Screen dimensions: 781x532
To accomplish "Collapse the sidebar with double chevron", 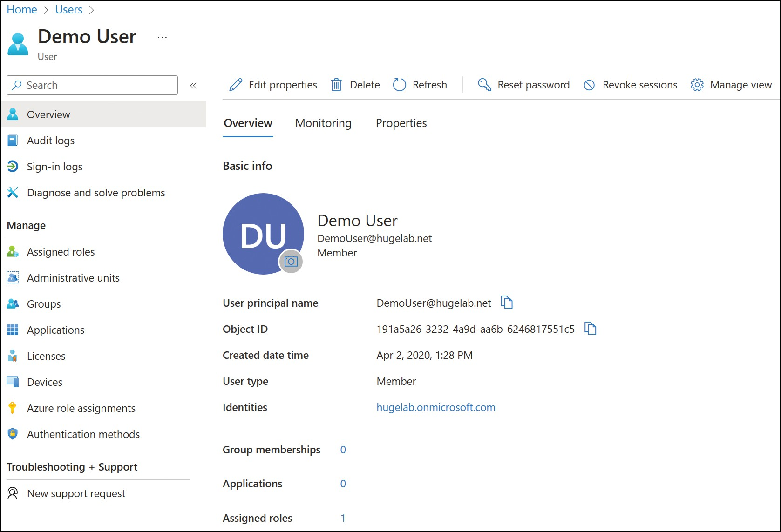I will 193,86.
